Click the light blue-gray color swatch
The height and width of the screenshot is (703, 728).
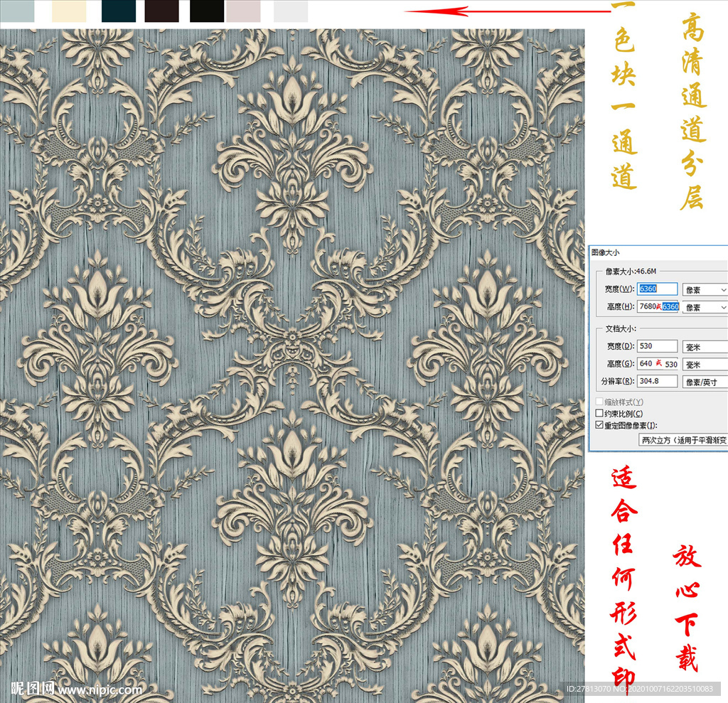point(17,11)
